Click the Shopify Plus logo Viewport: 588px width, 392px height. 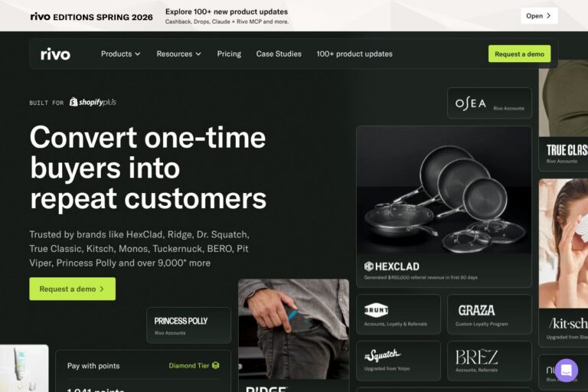tap(93, 102)
